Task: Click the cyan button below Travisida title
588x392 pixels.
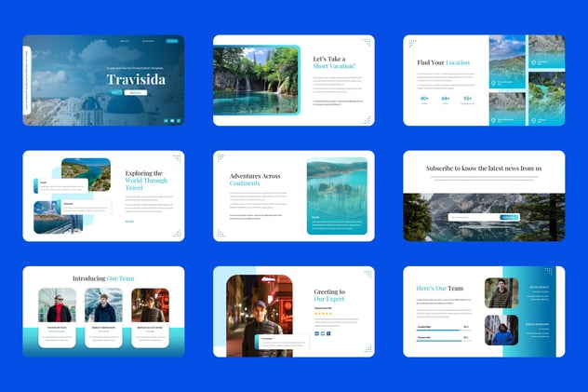Action: click(114, 92)
